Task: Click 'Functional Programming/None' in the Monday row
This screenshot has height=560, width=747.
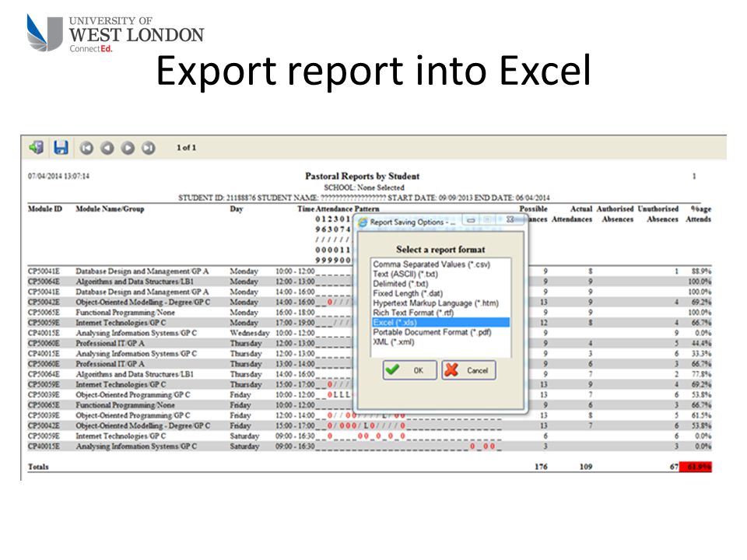Action: (125, 313)
